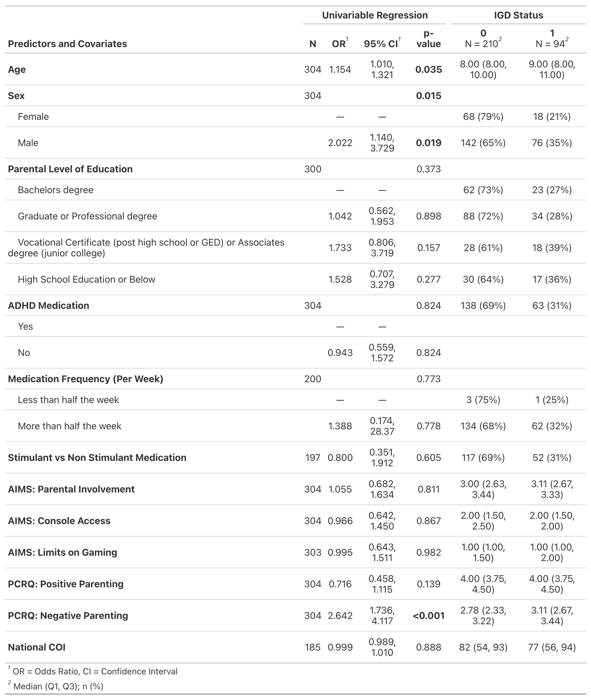This screenshot has width=591, height=700.
Task: Click the p-value column header
Action: click(x=429, y=38)
